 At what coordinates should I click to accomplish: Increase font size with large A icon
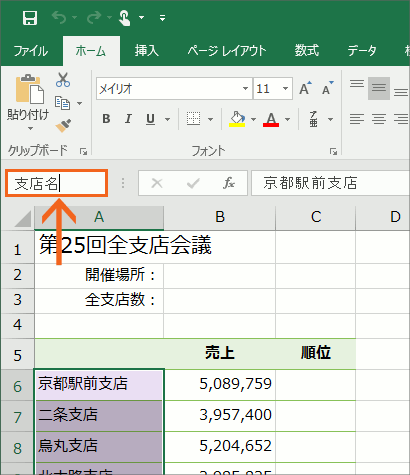pyautogui.click(x=305, y=88)
